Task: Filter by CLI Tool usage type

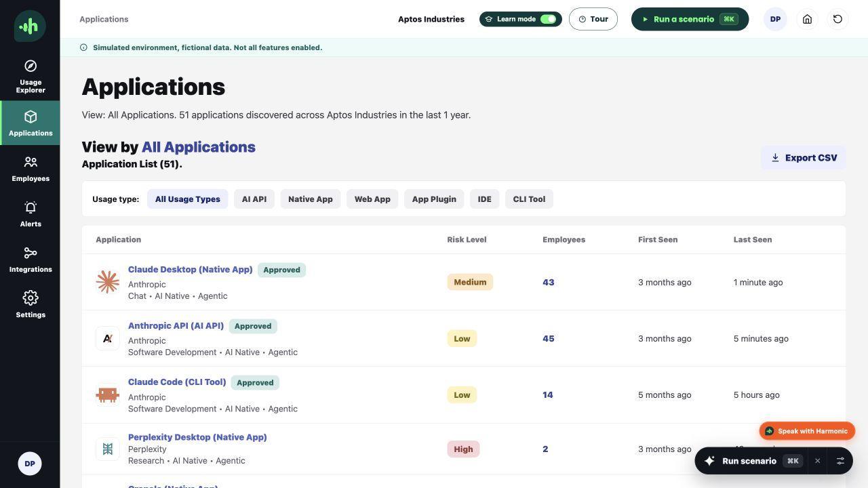Action: (x=529, y=199)
